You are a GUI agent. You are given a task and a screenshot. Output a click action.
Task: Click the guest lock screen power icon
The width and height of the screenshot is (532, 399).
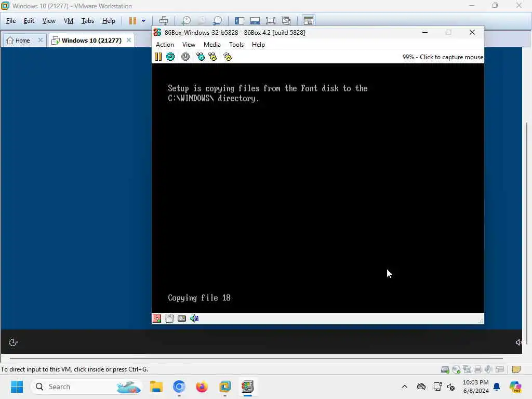click(13, 343)
